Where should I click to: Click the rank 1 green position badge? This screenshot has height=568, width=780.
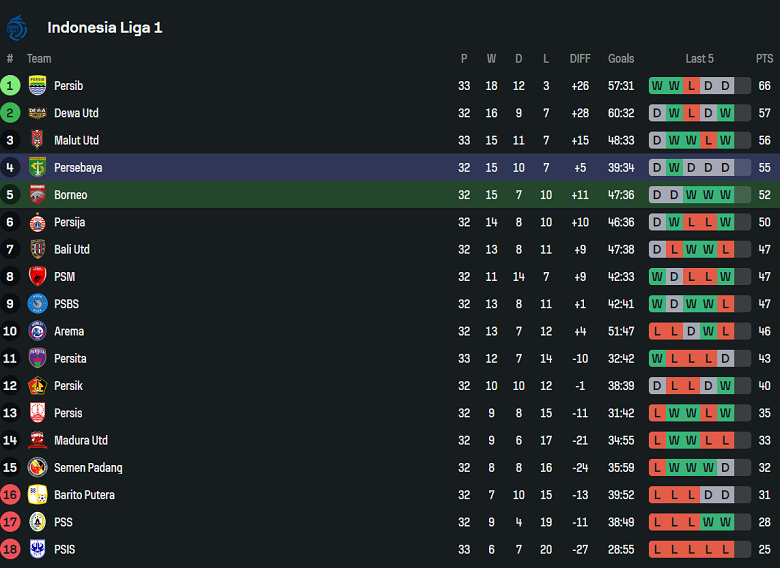coord(10,86)
